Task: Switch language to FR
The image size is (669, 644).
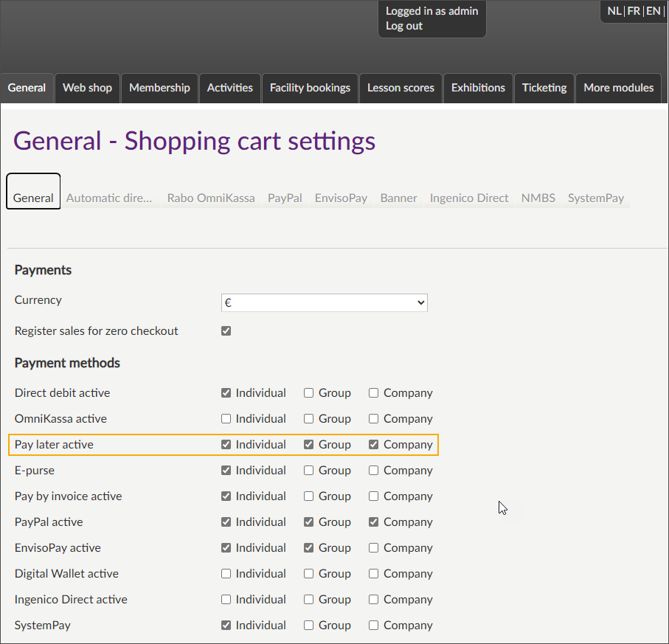Action: 634,11
